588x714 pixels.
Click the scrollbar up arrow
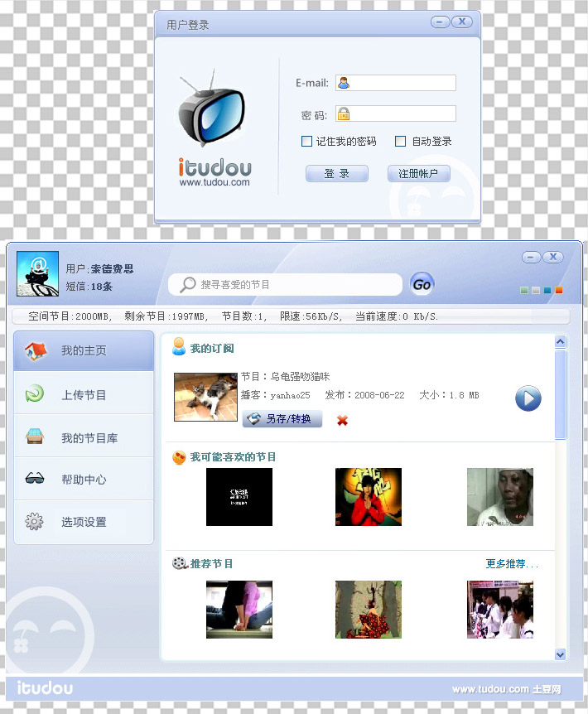click(x=560, y=341)
